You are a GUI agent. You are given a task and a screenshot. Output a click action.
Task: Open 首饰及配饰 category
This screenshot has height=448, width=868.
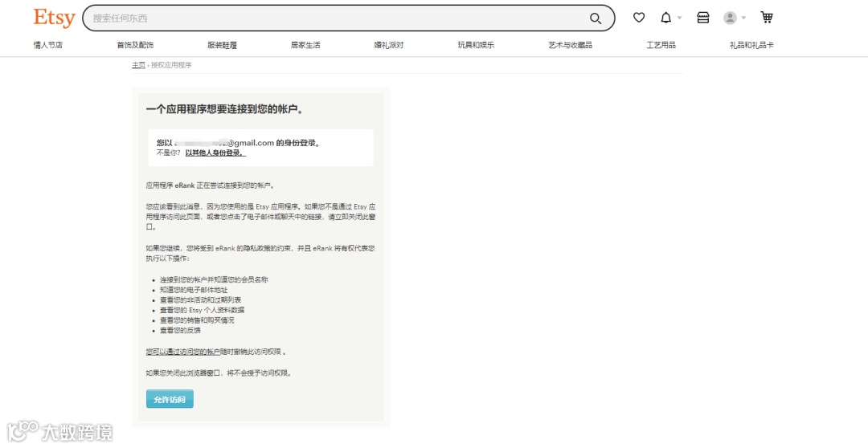tap(135, 45)
